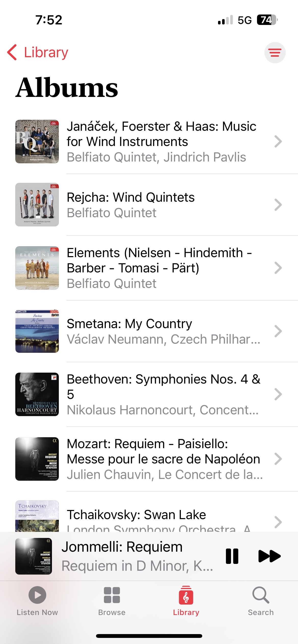The height and width of the screenshot is (644, 298).
Task: Open Rejcha: Wind Quintets album chevron
Action: [278, 205]
